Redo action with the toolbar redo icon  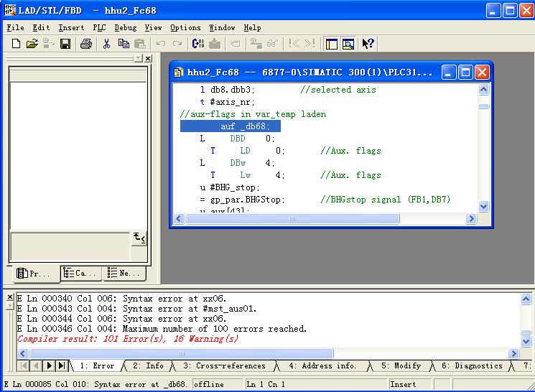[177, 44]
